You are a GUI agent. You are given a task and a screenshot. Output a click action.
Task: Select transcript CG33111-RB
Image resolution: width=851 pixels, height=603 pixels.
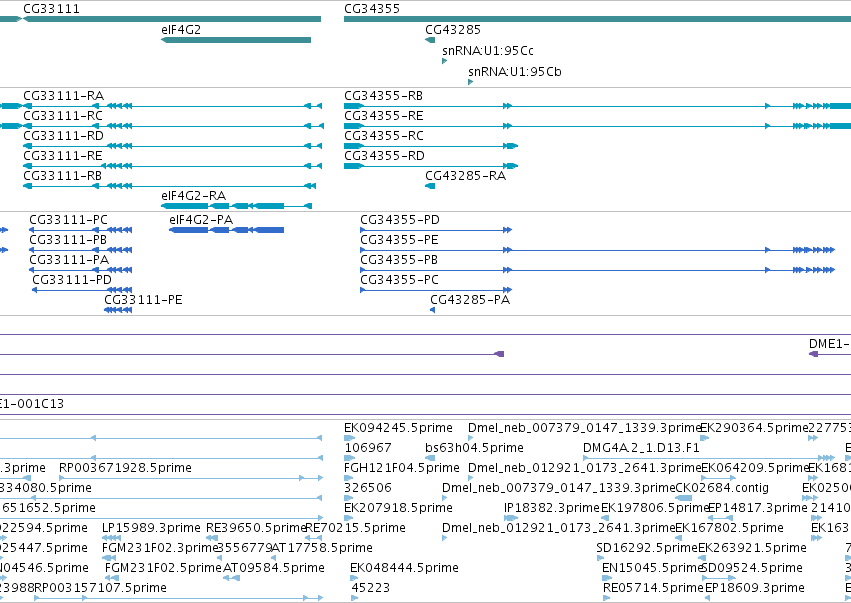[x=62, y=176]
